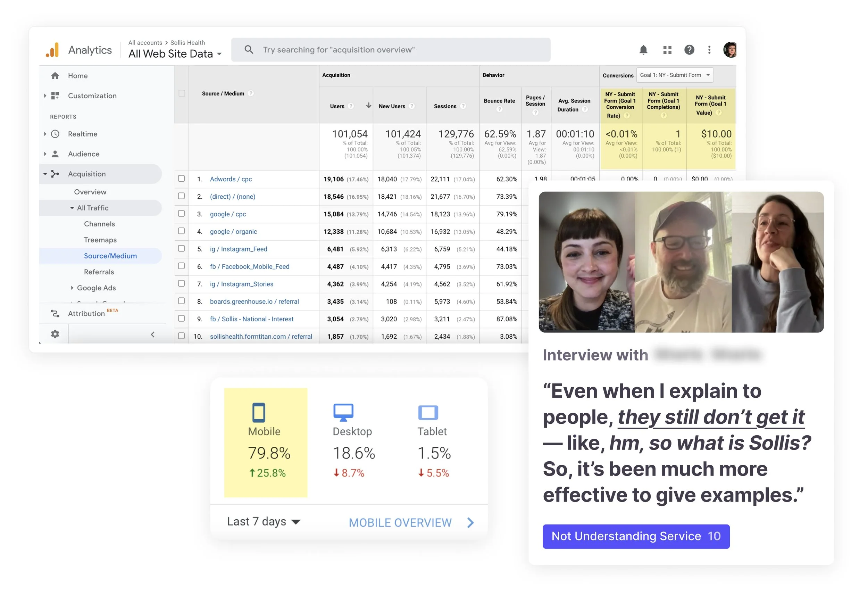Click the MOBILE OVERVIEW link
This screenshot has height=595, width=868.
tap(400, 522)
